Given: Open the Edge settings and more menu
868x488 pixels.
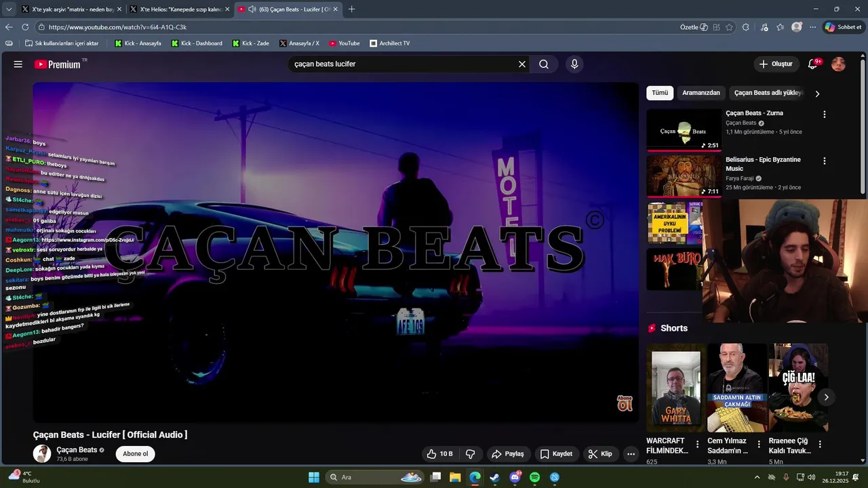Looking at the screenshot, I should click(812, 27).
